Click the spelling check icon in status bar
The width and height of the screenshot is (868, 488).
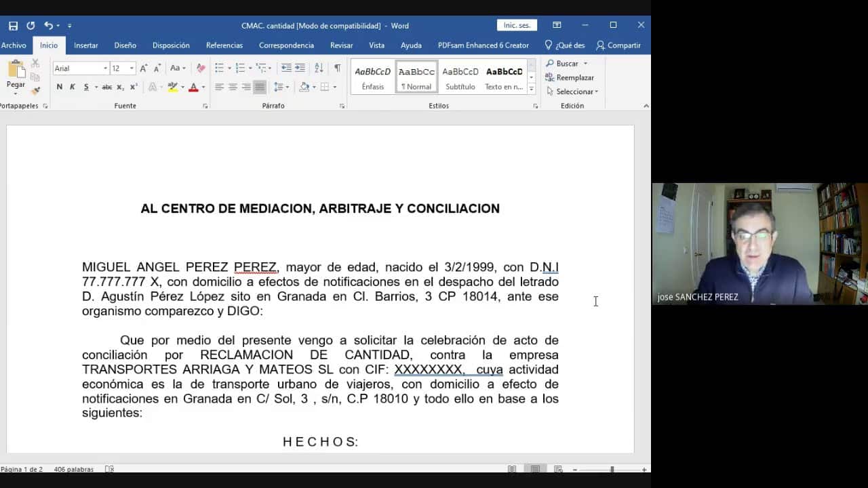coord(110,469)
